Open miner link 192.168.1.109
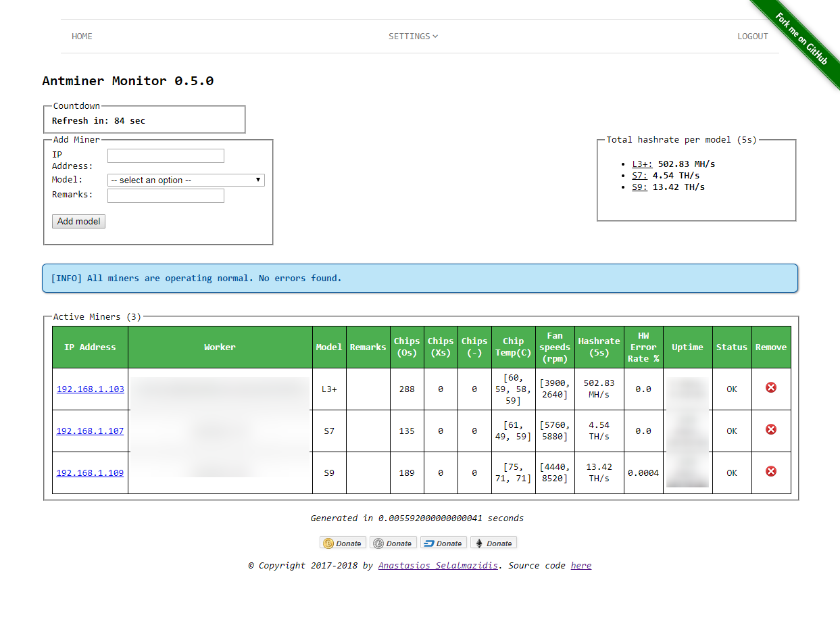This screenshot has width=840, height=630. [x=90, y=472]
